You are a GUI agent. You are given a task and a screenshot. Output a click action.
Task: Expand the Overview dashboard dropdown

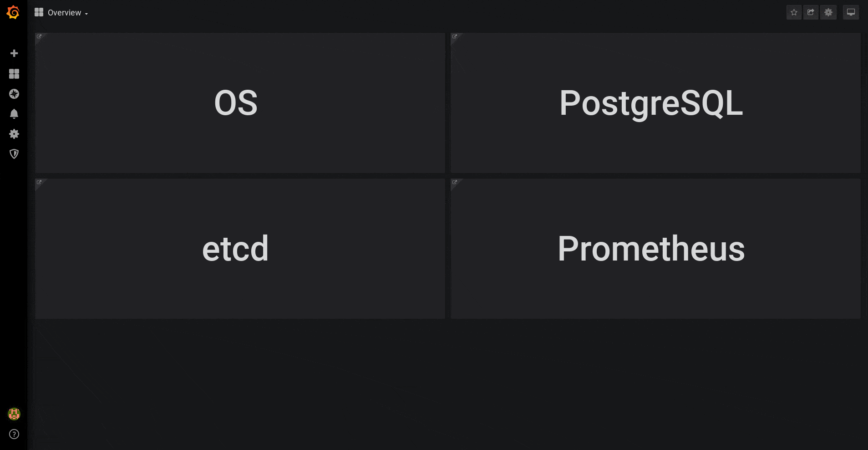coord(86,14)
